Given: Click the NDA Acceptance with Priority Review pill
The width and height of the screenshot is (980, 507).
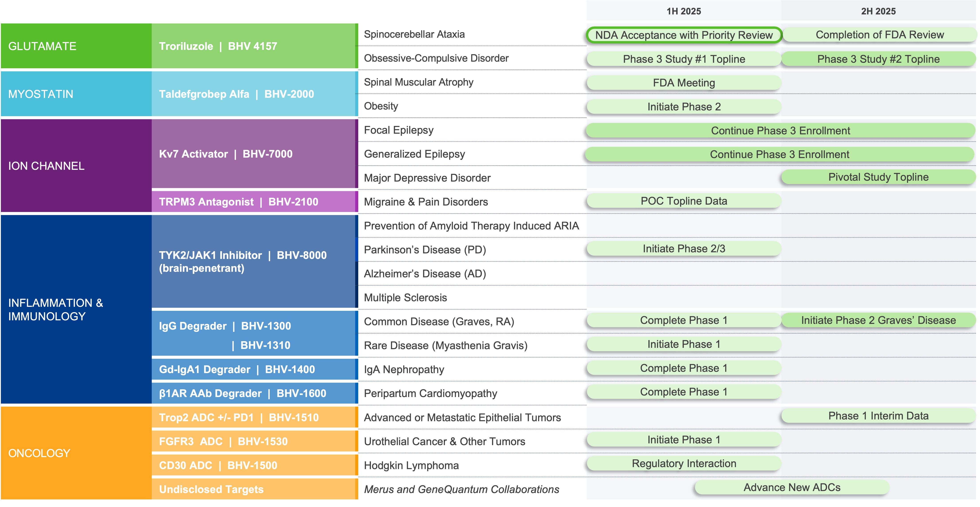Looking at the screenshot, I should click(x=684, y=35).
